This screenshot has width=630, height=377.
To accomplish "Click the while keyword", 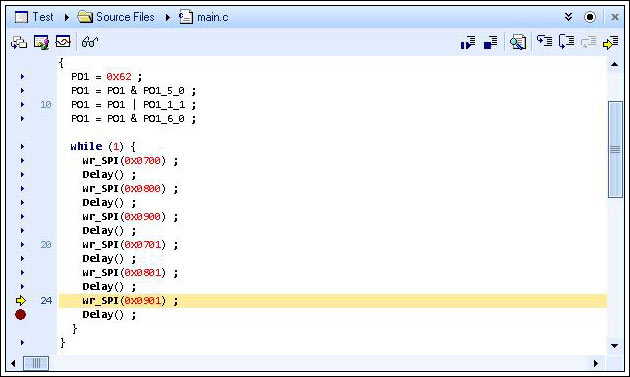I will click(86, 146).
